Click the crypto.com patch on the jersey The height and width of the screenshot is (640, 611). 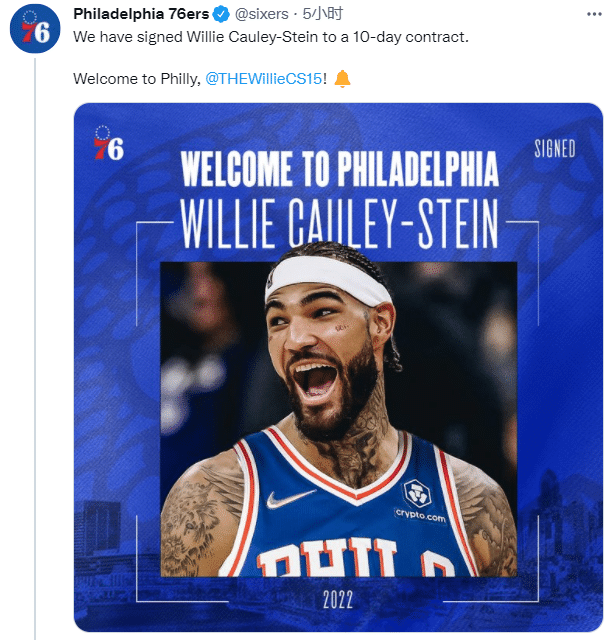pos(418,500)
